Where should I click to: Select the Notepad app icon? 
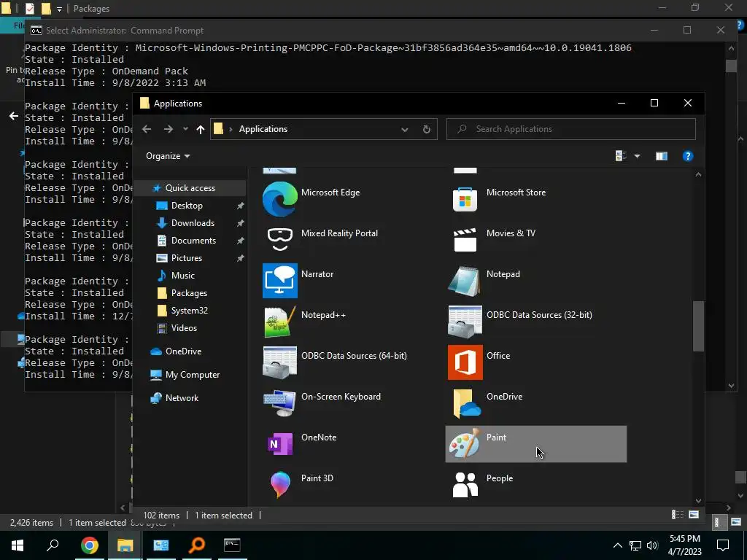(464, 281)
